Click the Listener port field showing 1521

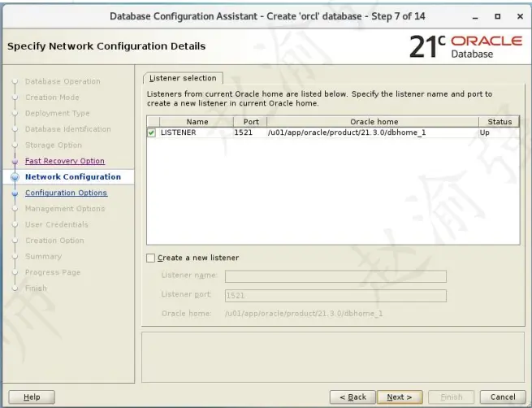335,296
